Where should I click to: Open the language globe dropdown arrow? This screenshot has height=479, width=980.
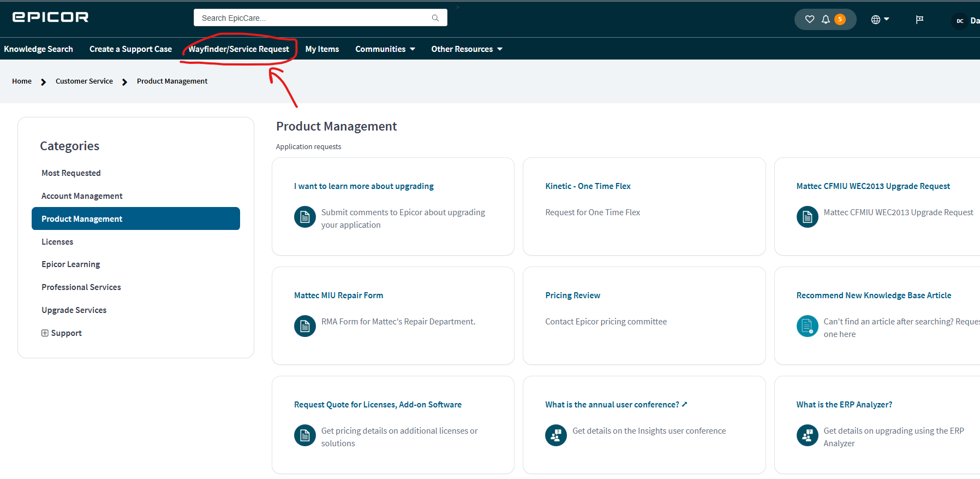887,19
